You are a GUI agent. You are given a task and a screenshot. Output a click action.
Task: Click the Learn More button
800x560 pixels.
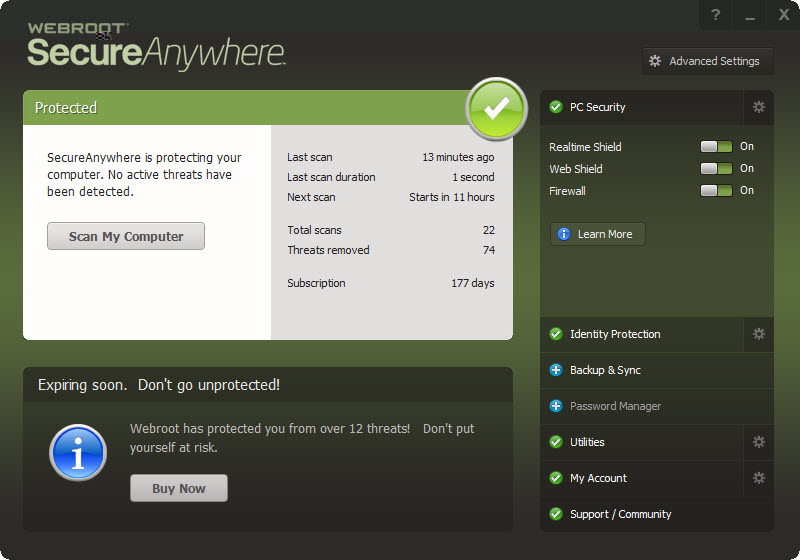pyautogui.click(x=598, y=234)
